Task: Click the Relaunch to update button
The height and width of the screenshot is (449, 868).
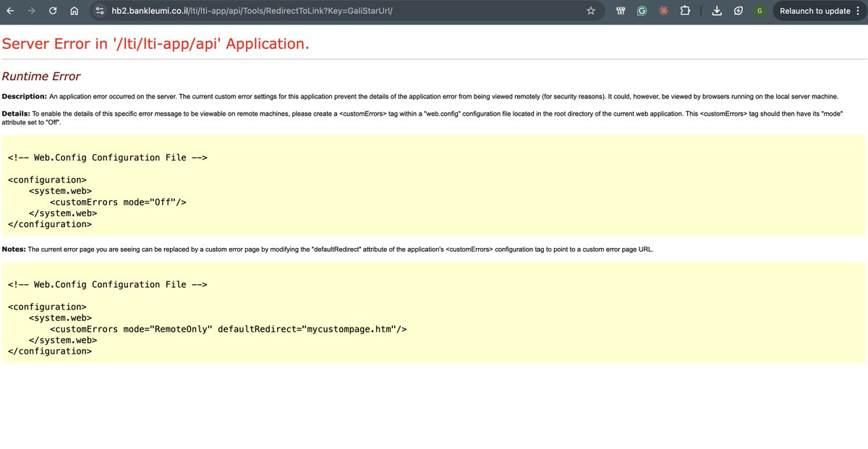Action: 814,11
